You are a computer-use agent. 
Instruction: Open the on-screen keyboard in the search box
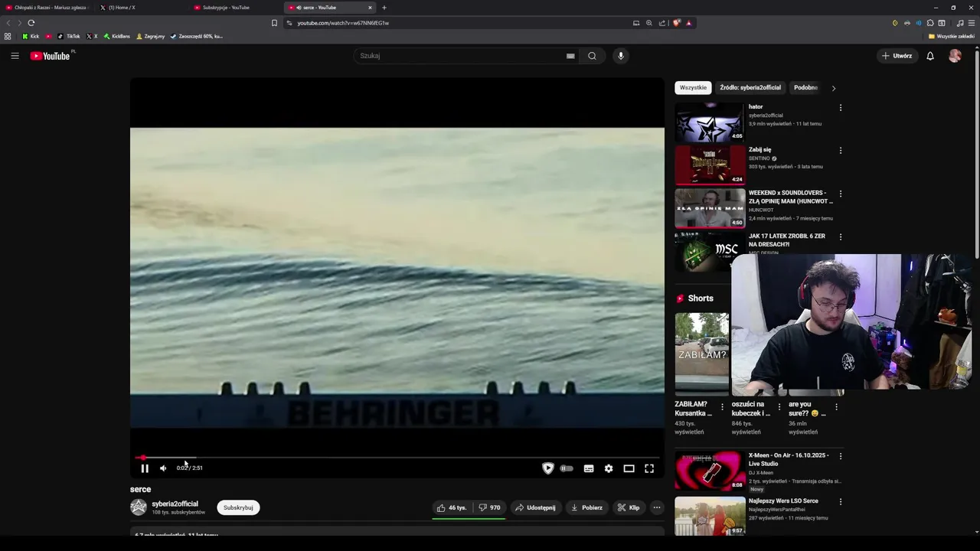(570, 56)
